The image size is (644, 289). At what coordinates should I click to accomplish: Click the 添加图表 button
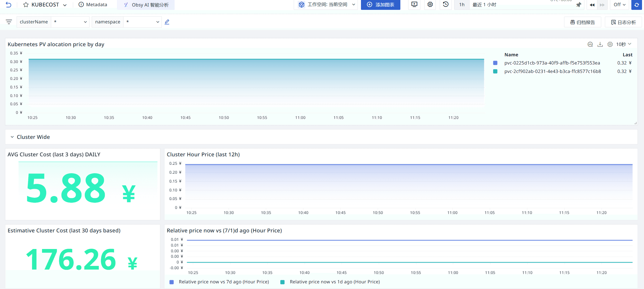click(x=380, y=5)
